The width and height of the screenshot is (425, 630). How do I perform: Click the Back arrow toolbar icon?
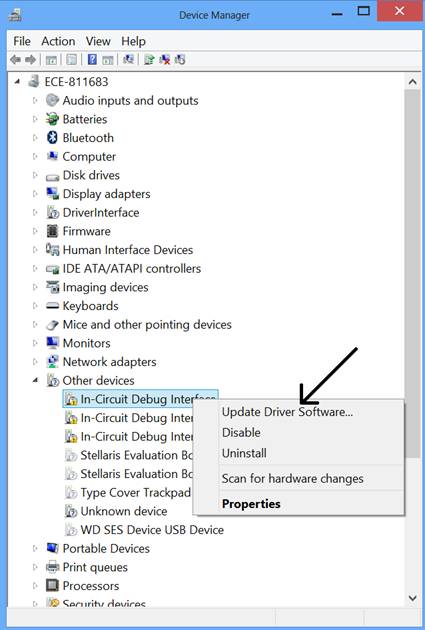(15, 60)
